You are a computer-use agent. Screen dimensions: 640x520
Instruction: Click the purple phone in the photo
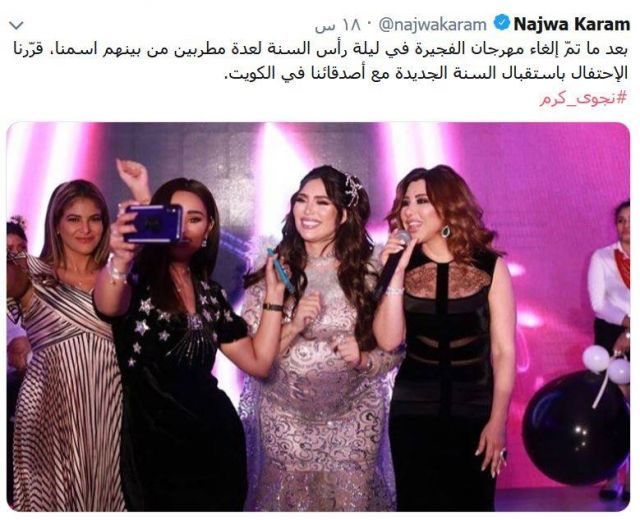tap(153, 224)
